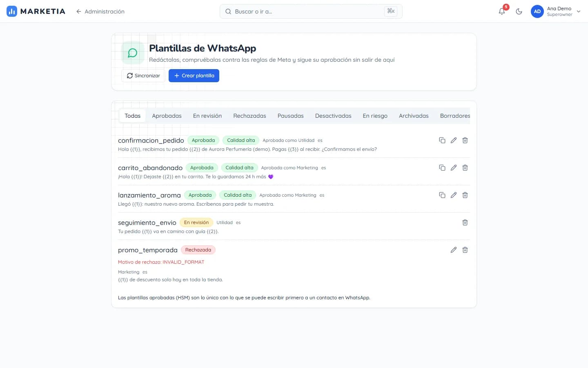The width and height of the screenshot is (588, 368).
Task: Click the lanzamiento_aroma template name
Action: [149, 195]
